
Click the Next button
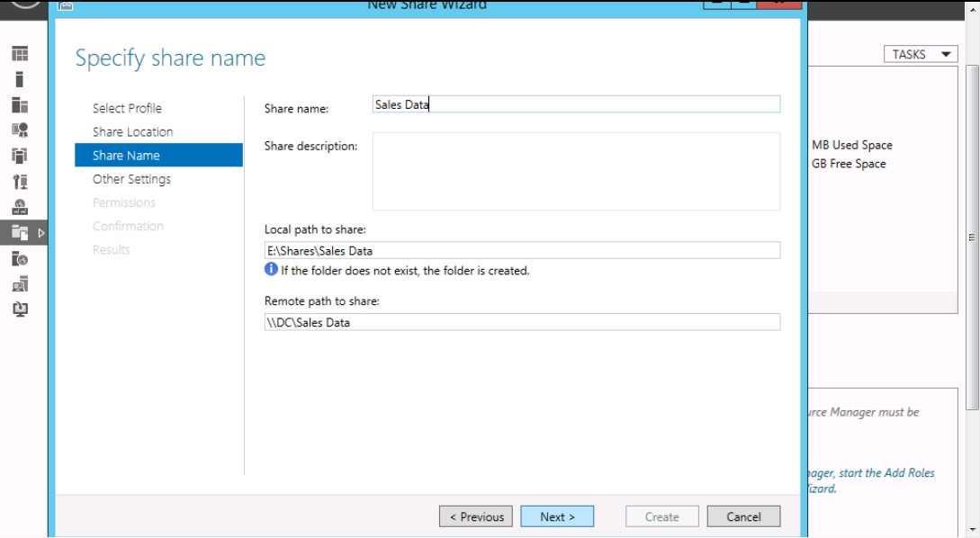click(x=557, y=516)
